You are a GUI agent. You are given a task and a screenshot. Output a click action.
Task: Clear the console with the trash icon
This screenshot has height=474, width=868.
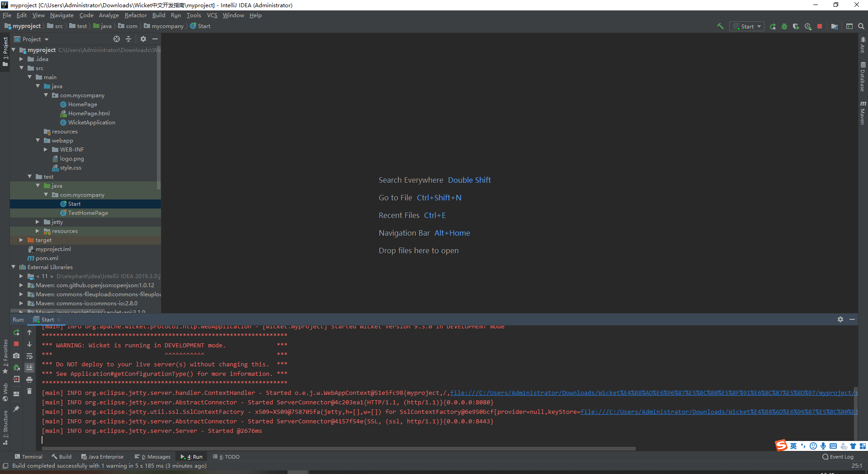[x=29, y=391]
